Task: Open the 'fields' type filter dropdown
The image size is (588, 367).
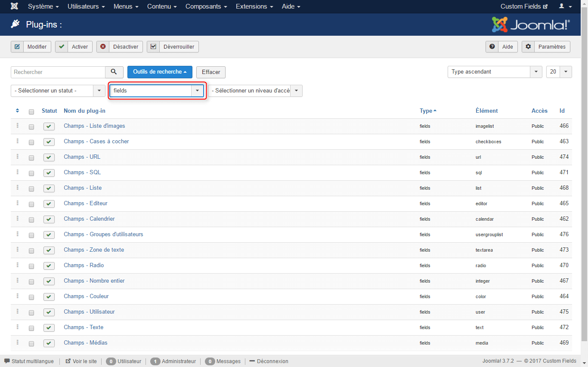Action: [x=157, y=91]
